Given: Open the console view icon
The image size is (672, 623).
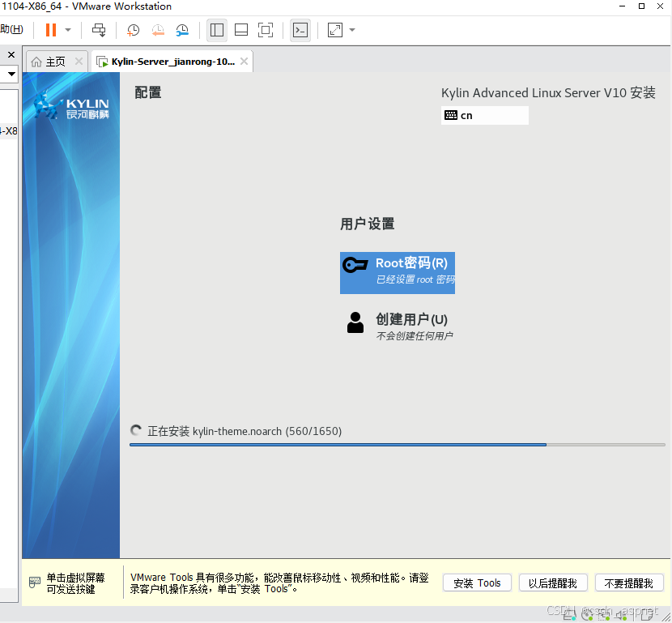Looking at the screenshot, I should pos(300,30).
